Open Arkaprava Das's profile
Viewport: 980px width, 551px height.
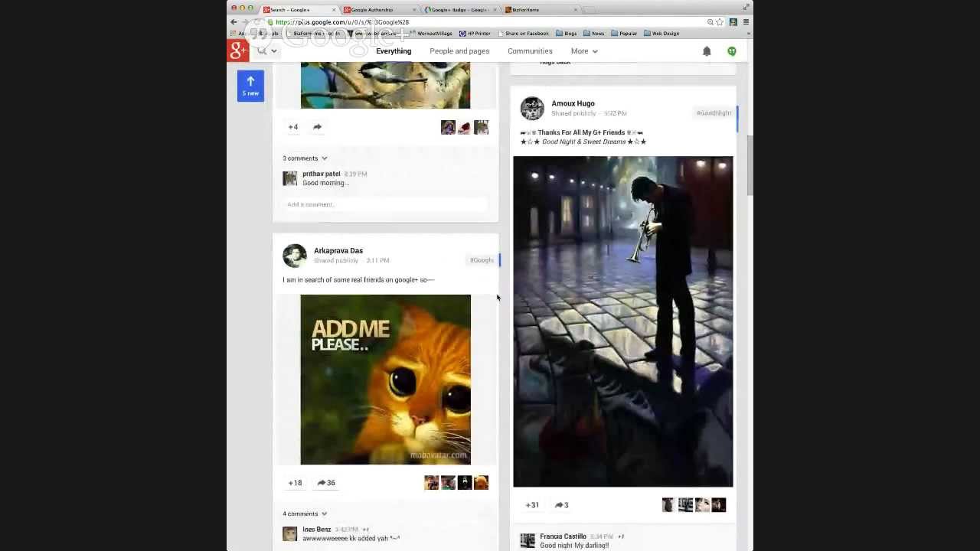tap(338, 250)
